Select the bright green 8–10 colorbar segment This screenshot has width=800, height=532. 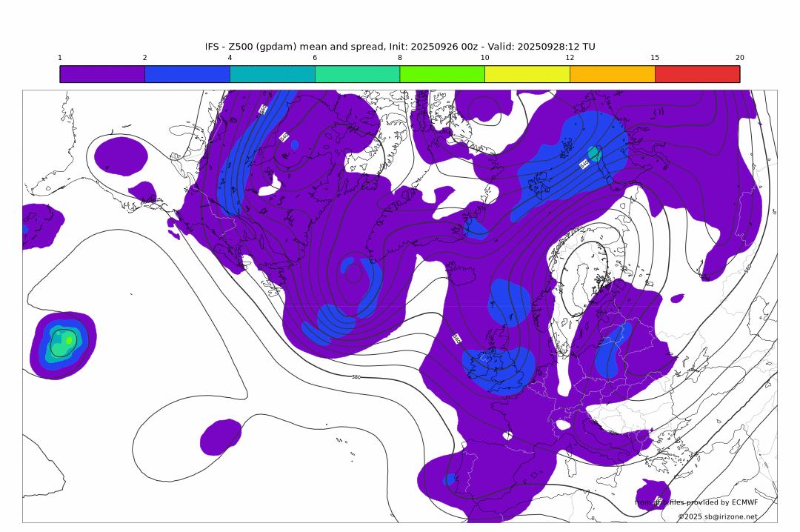(x=442, y=74)
